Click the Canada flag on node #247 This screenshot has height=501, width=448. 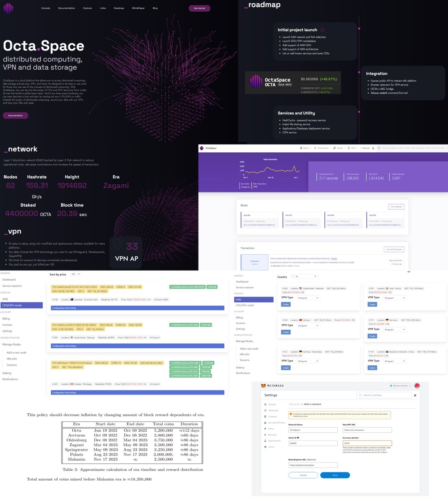(x=72, y=384)
